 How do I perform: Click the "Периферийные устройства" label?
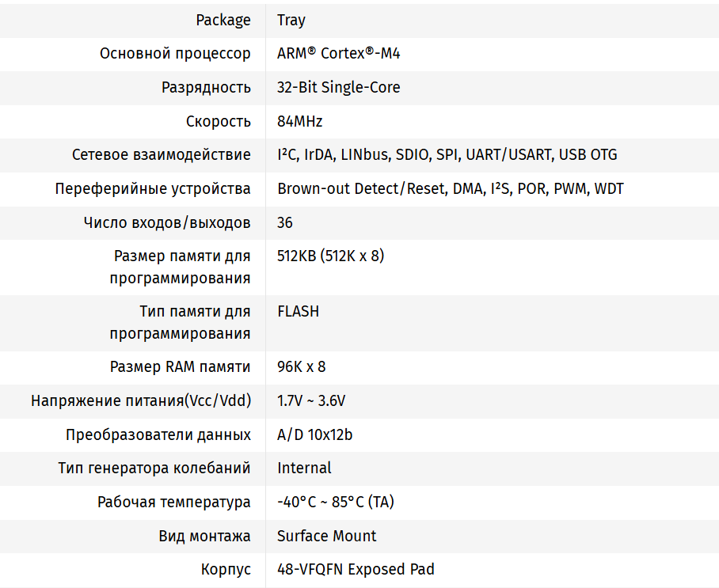coord(153,189)
